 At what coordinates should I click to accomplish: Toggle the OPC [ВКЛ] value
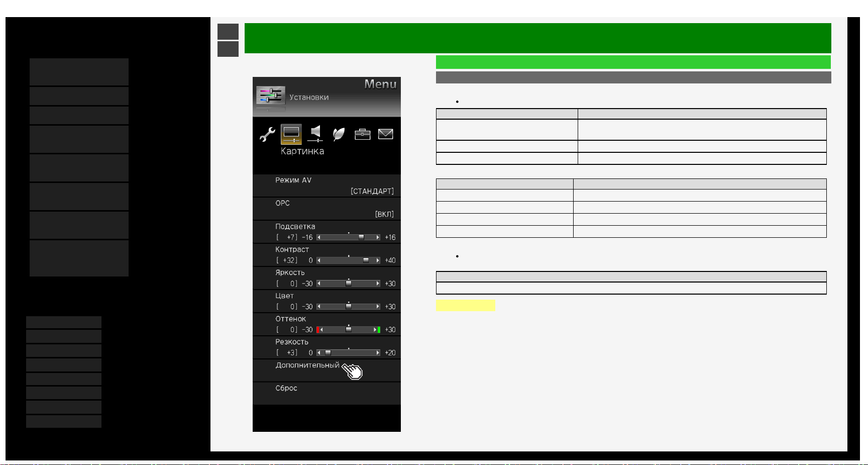point(384,214)
